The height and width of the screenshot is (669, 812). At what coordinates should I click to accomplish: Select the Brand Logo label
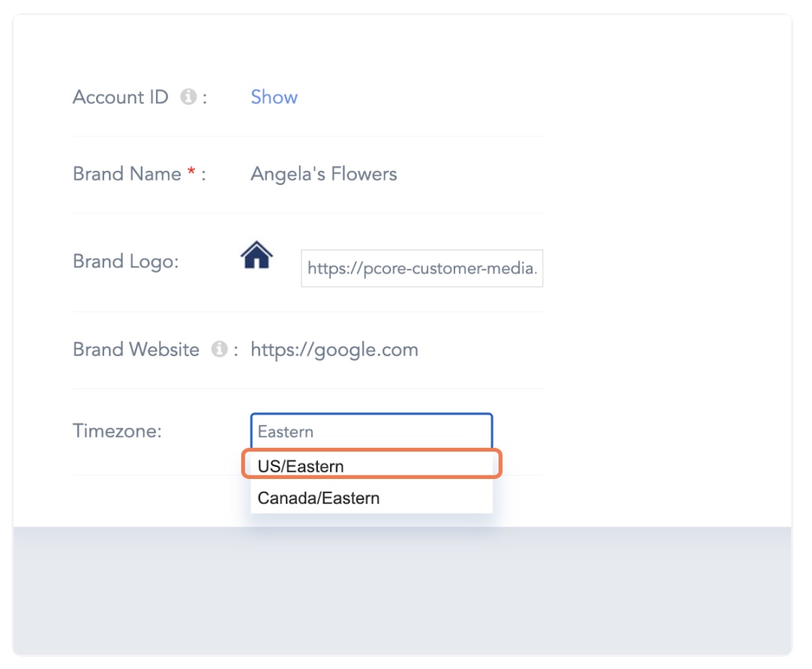pyautogui.click(x=125, y=262)
